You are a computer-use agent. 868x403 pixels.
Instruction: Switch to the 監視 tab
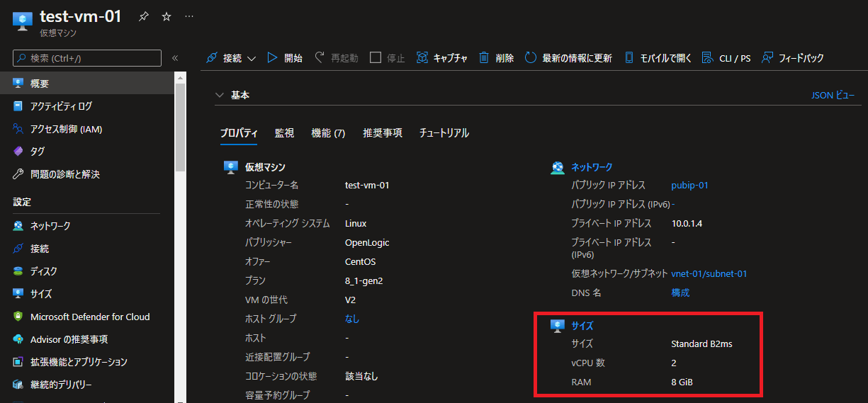[284, 133]
